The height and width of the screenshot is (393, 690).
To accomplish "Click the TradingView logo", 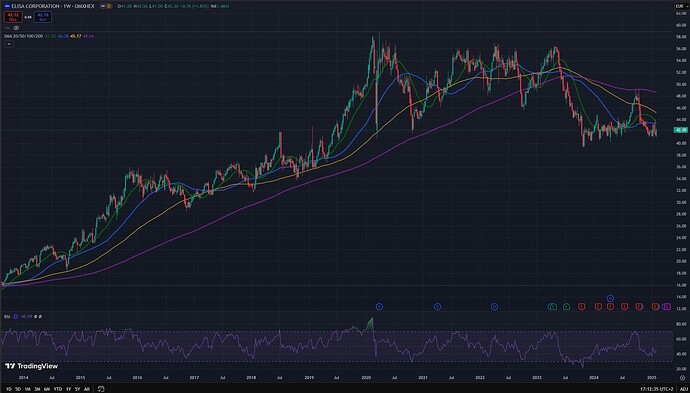I will 31,366.
